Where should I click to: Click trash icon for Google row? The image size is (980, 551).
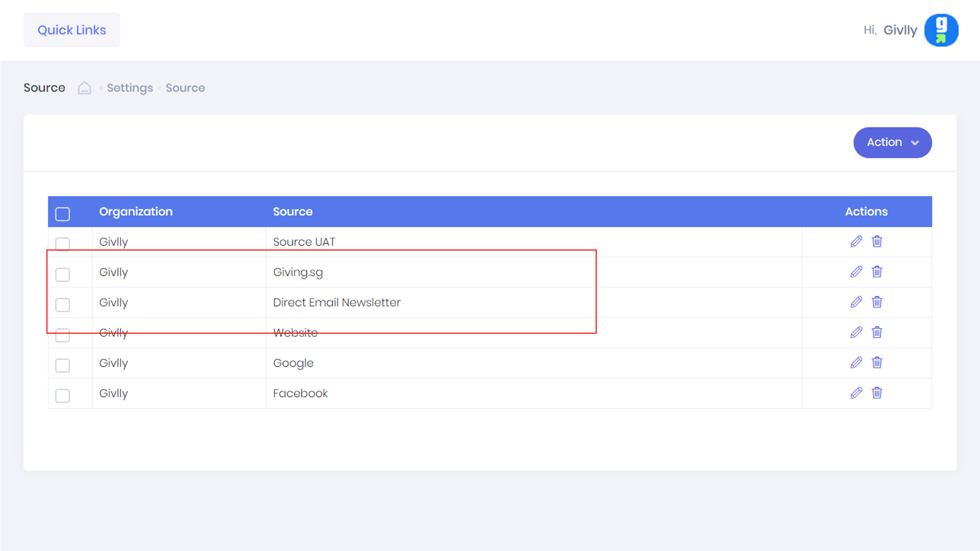(x=877, y=362)
